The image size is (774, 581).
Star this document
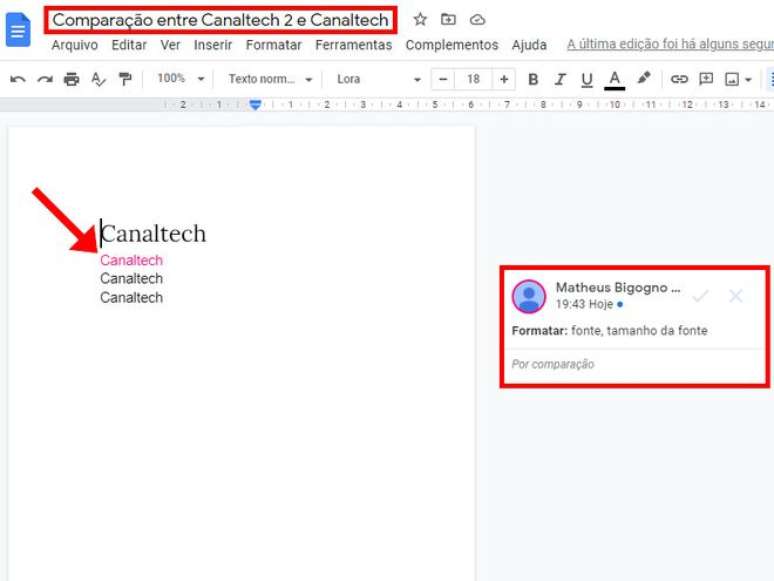420,19
